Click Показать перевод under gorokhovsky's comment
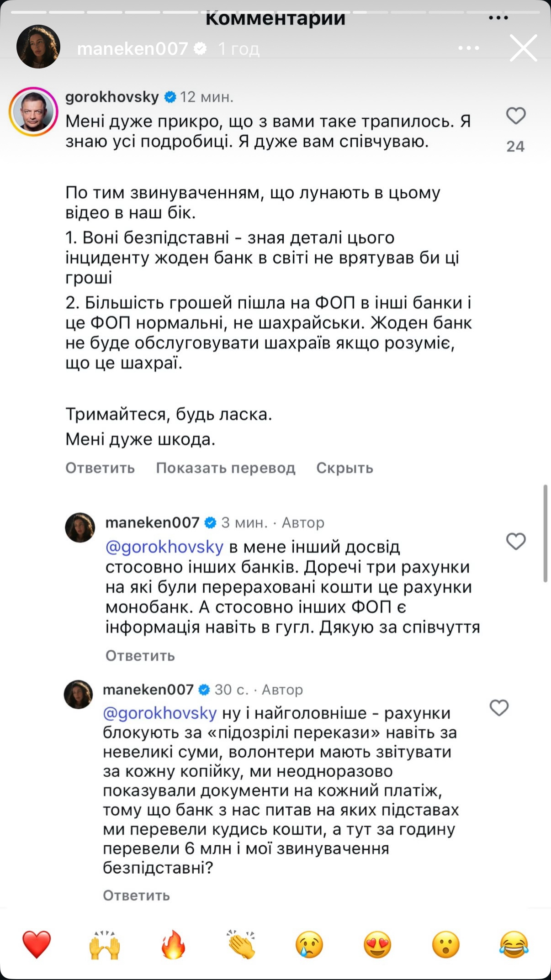Viewport: 551px width, 980px height. [226, 468]
